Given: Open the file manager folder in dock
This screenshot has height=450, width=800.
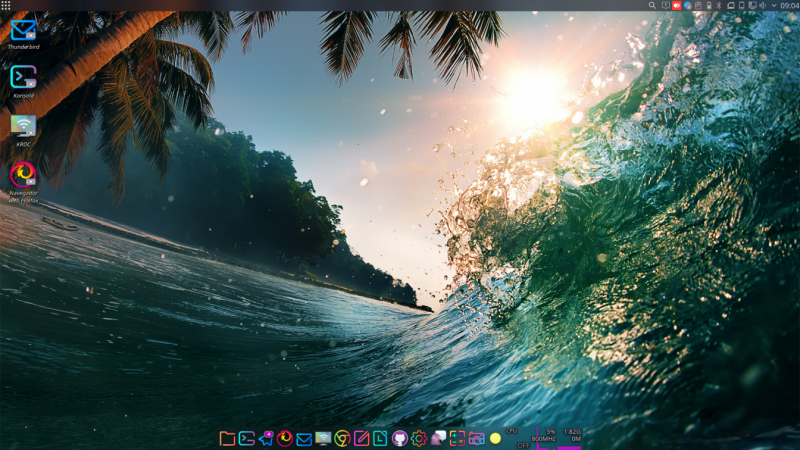Looking at the screenshot, I should (227, 438).
